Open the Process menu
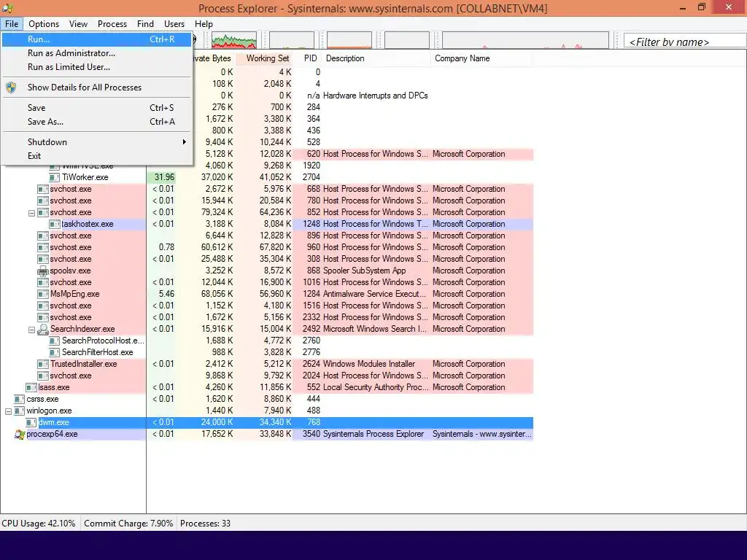This screenshot has width=747, height=560. (112, 24)
